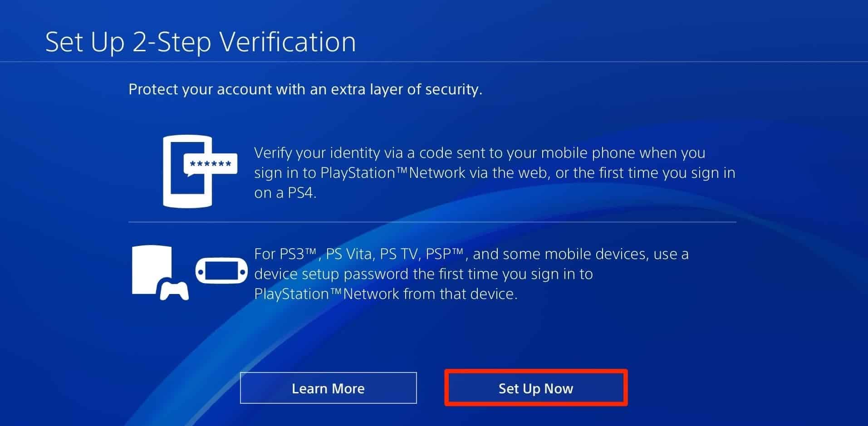Image resolution: width=868 pixels, height=426 pixels.
Task: Click the 'Verify your identity' description paragraph
Action: pos(495,172)
